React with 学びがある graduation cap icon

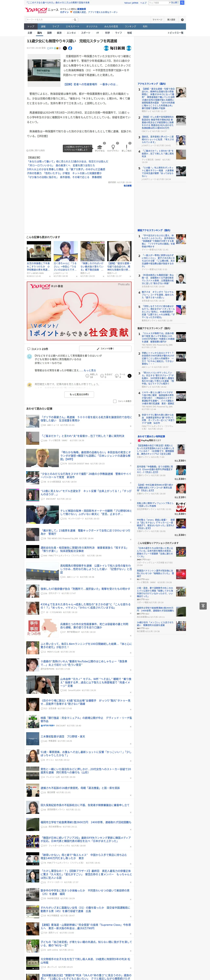[100, 147]
